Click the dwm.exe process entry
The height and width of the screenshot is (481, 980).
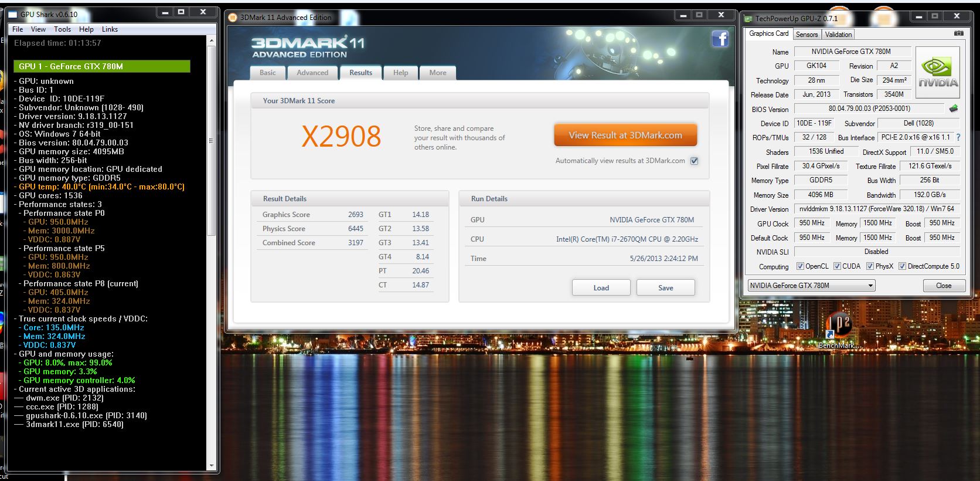click(x=59, y=398)
